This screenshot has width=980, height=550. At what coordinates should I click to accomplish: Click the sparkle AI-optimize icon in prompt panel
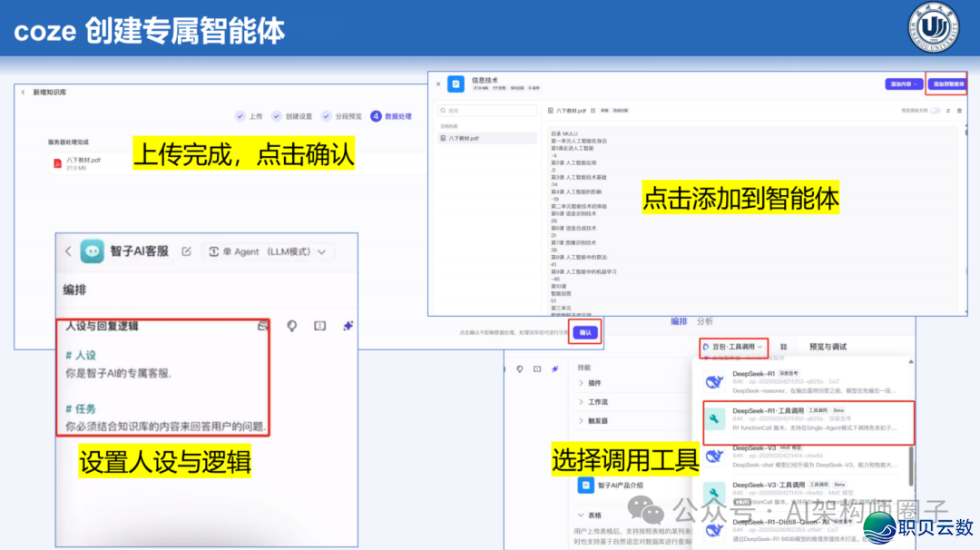pos(348,324)
